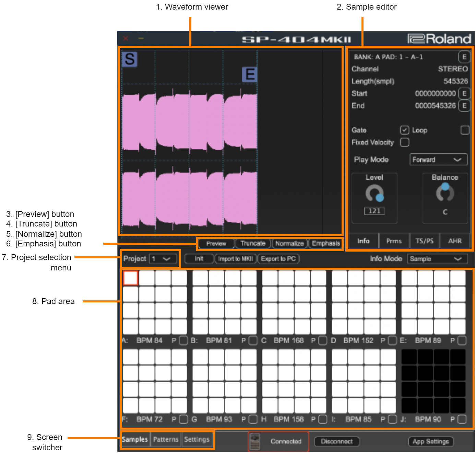Switch to the Prms tab
Screen dimensions: 476x453
pyautogui.click(x=394, y=241)
